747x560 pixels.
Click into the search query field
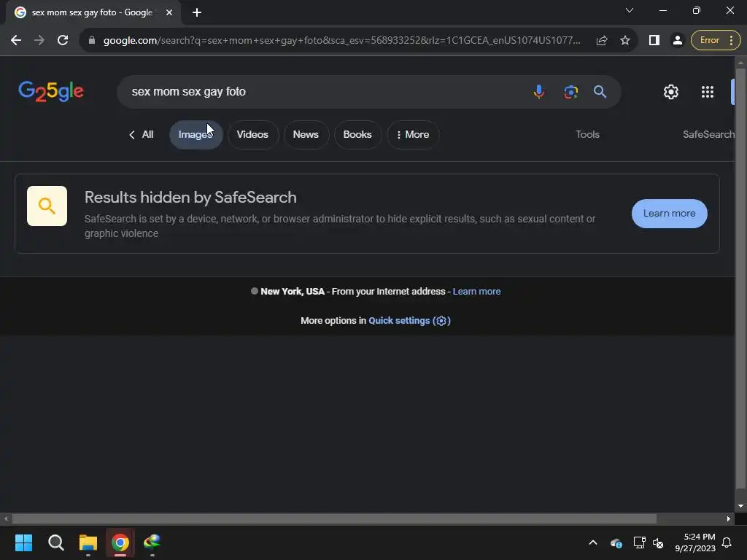pos(324,91)
